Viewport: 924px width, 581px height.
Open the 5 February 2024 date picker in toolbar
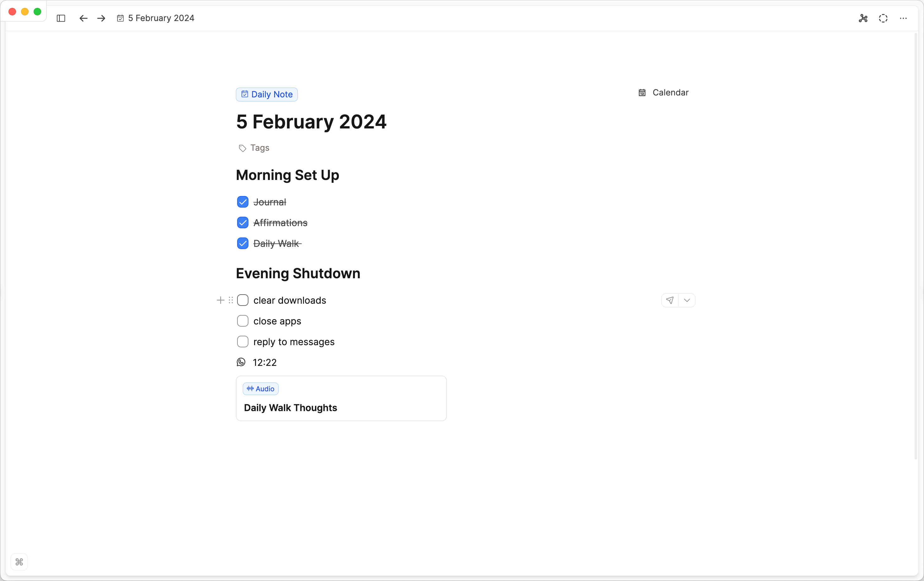(156, 18)
